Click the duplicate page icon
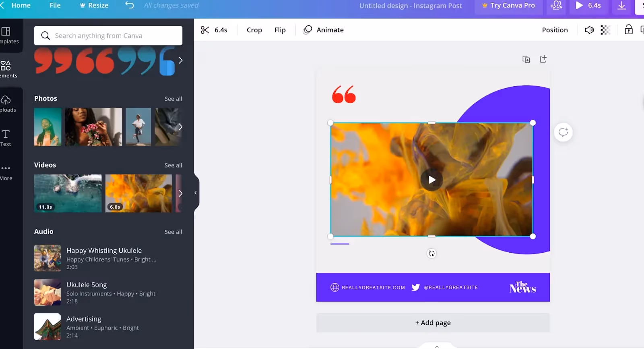 [526, 59]
